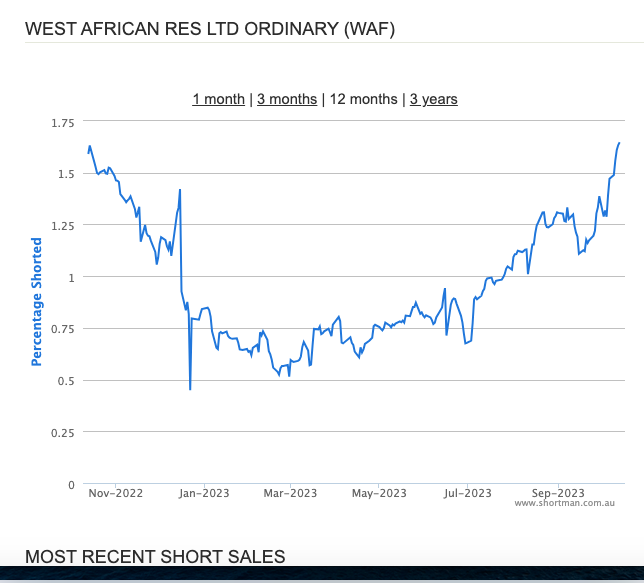The image size is (644, 583).
Task: Click the 1.75 y-axis value label
Action: pos(63,123)
